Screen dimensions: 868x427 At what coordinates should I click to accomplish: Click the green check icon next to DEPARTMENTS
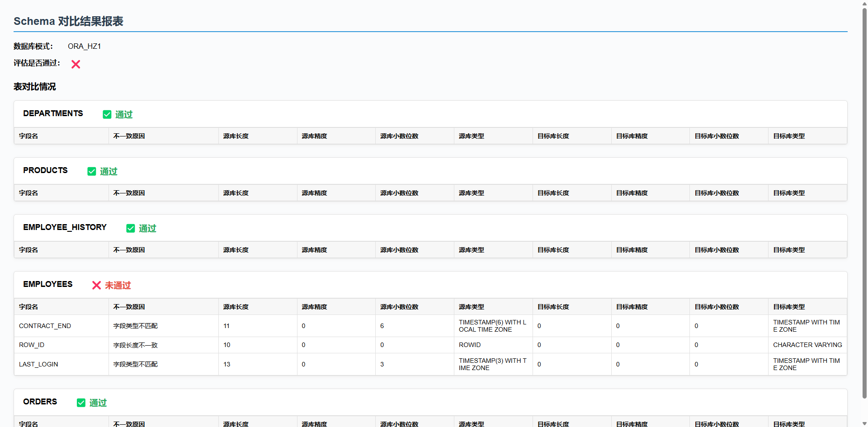click(107, 114)
